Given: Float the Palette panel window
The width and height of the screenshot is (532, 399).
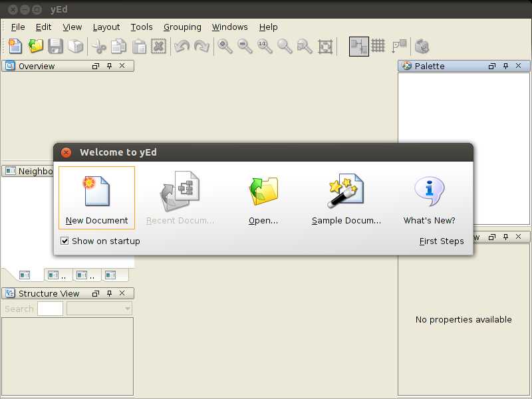Looking at the screenshot, I should point(492,66).
